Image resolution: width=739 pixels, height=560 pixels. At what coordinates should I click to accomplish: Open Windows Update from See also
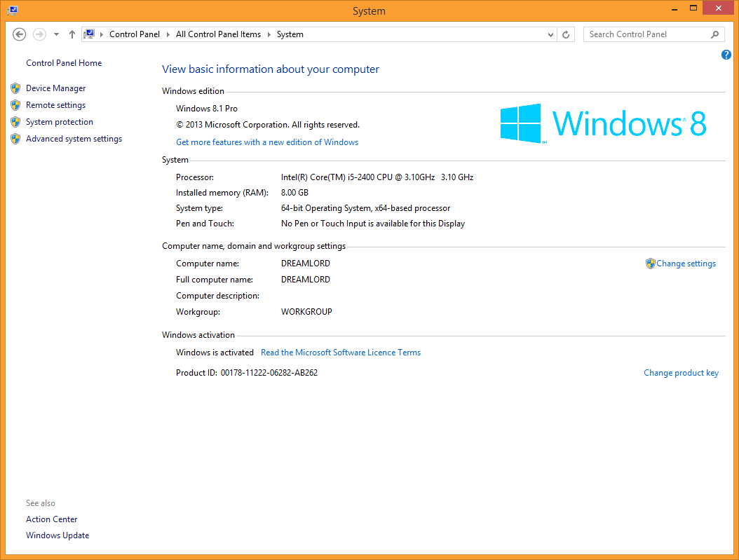click(x=57, y=535)
